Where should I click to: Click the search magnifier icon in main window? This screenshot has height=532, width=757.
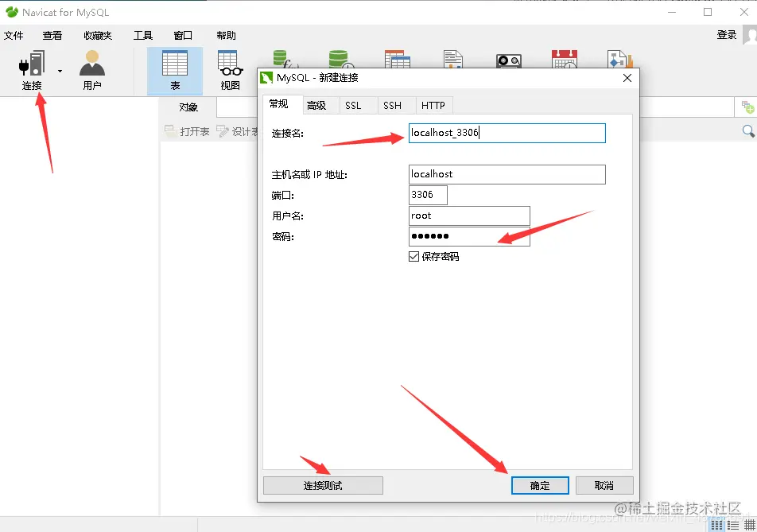point(748,131)
